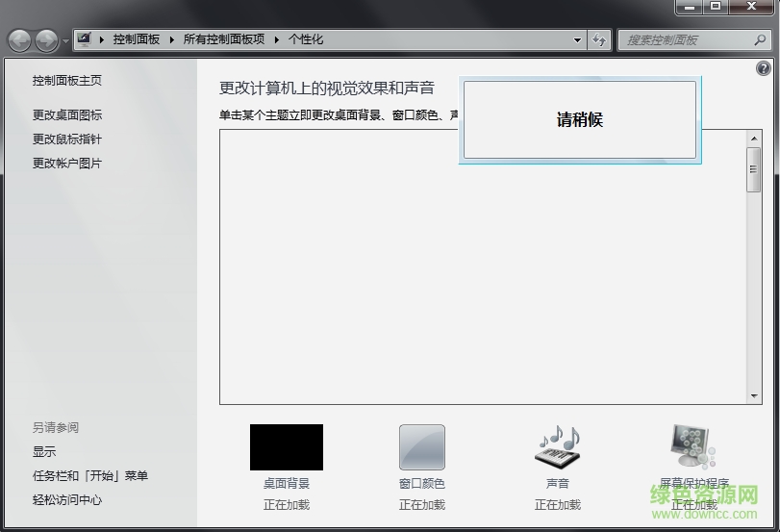This screenshot has width=780, height=532.
Task: Click the 屏幕保护程序 monitor icon
Action: click(693, 447)
